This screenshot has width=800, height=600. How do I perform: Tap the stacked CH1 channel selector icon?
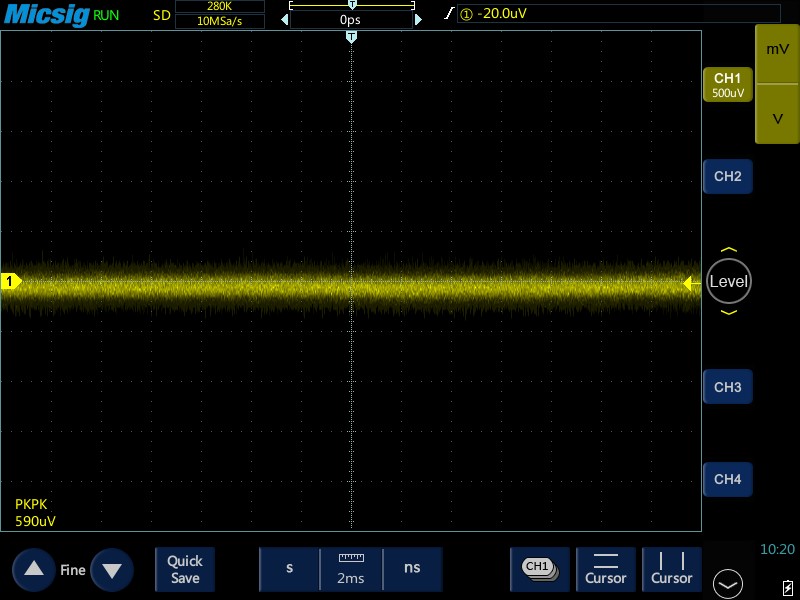click(539, 568)
